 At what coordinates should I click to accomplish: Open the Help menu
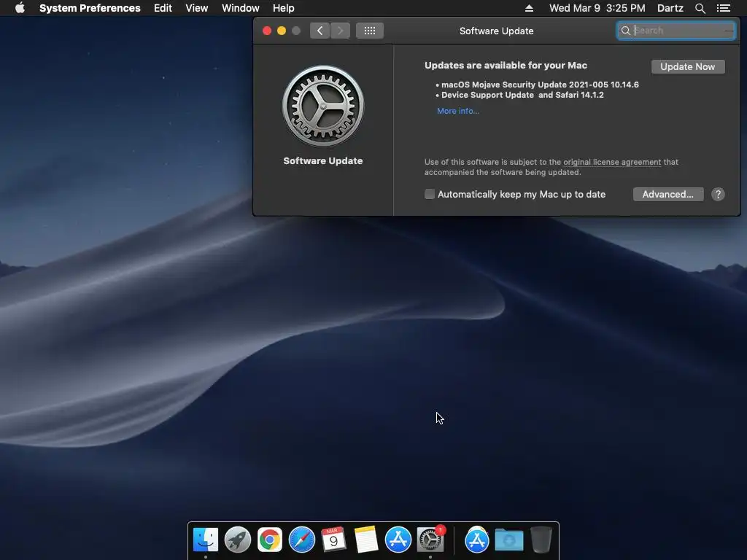[284, 8]
